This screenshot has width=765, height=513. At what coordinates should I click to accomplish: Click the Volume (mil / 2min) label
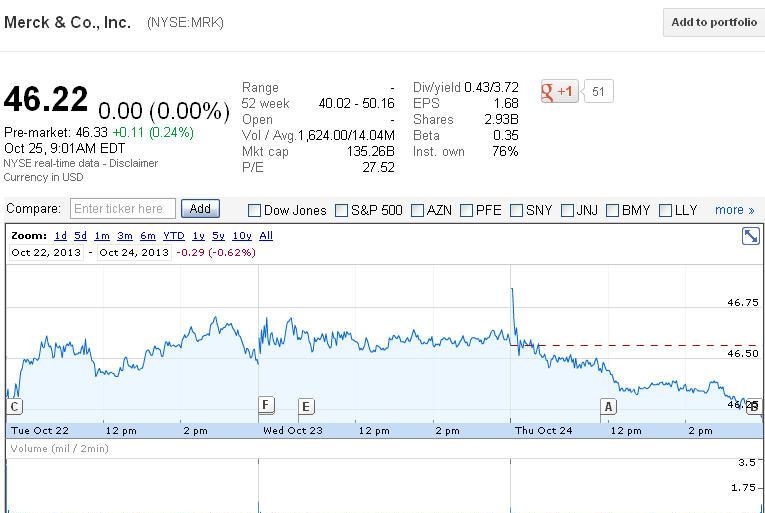click(59, 448)
